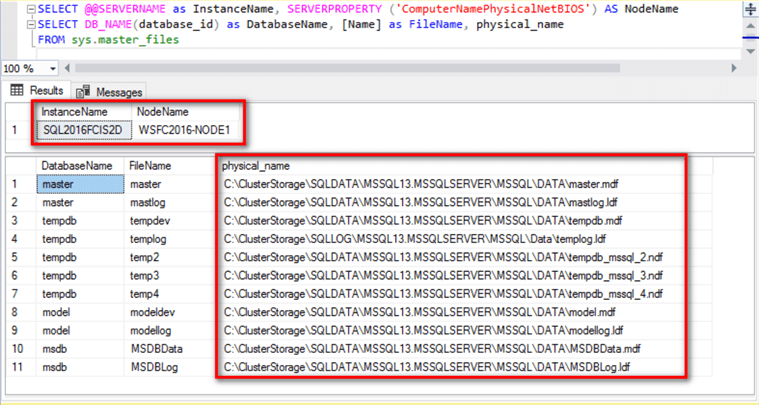Select the temp3 FileName cell
Screen dimensions: 759x405
tap(168, 276)
